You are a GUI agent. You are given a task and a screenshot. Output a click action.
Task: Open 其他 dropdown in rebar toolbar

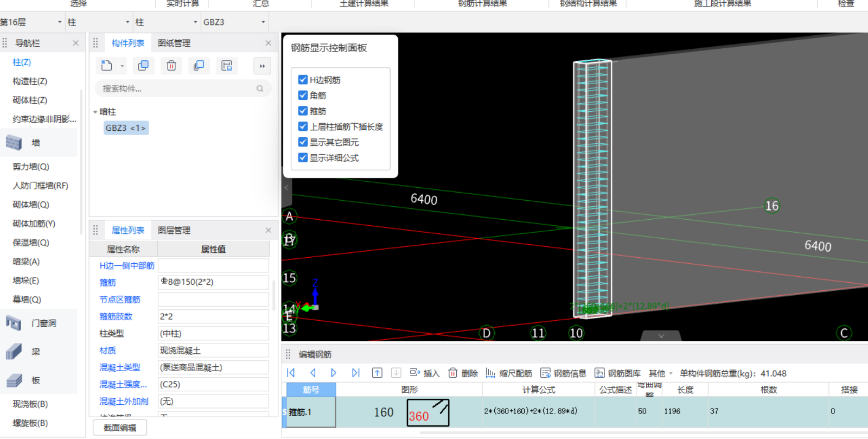(x=660, y=373)
